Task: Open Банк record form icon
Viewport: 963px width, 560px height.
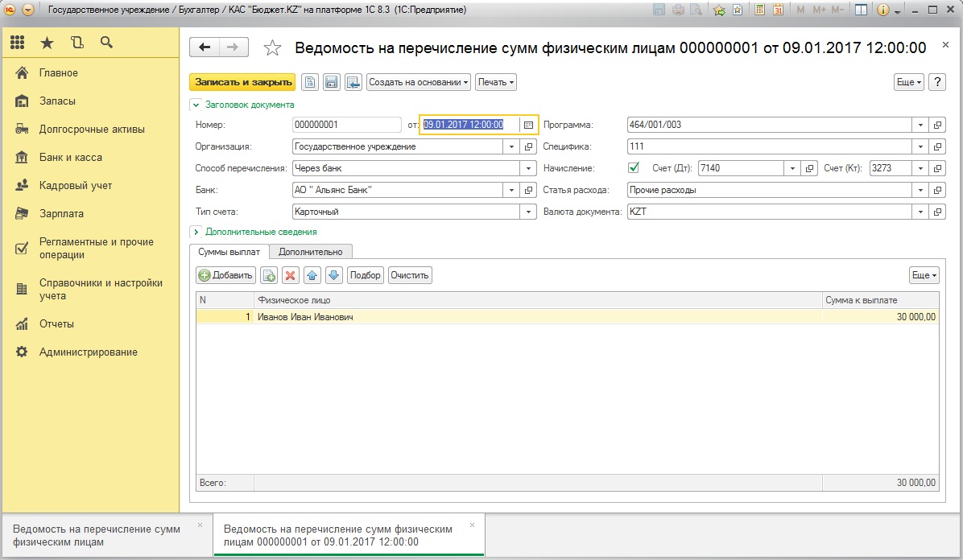Action: point(528,191)
